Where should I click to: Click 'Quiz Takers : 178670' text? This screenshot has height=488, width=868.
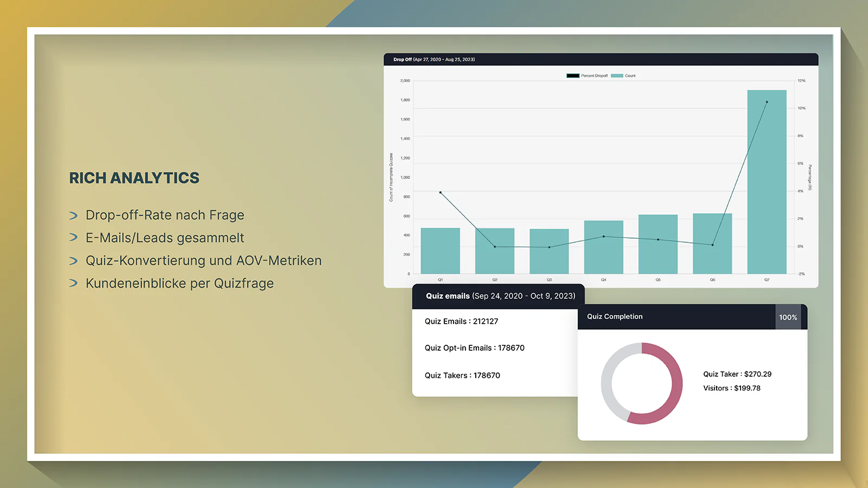tap(462, 375)
